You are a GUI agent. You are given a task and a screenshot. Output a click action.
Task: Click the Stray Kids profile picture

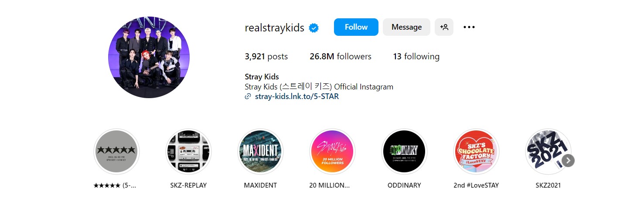tap(149, 57)
